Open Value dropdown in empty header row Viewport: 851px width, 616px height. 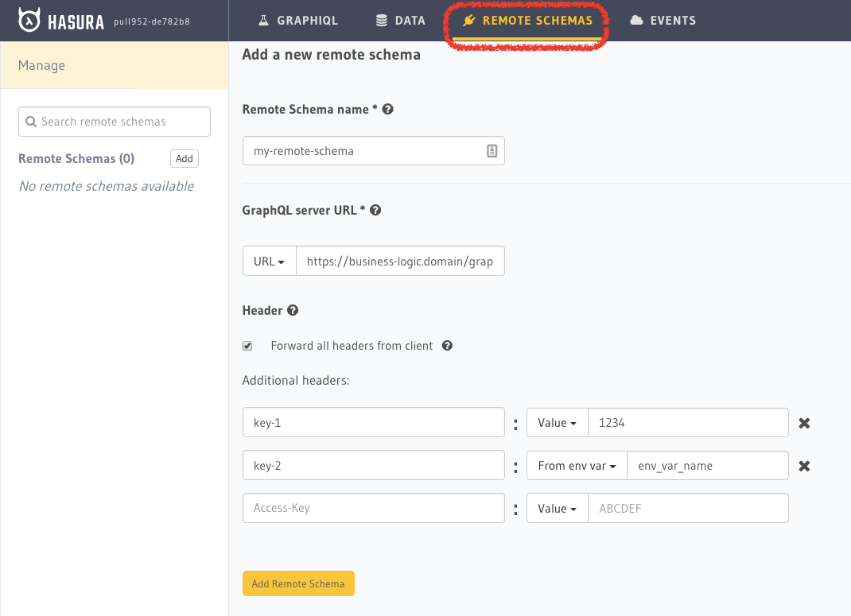click(x=557, y=509)
